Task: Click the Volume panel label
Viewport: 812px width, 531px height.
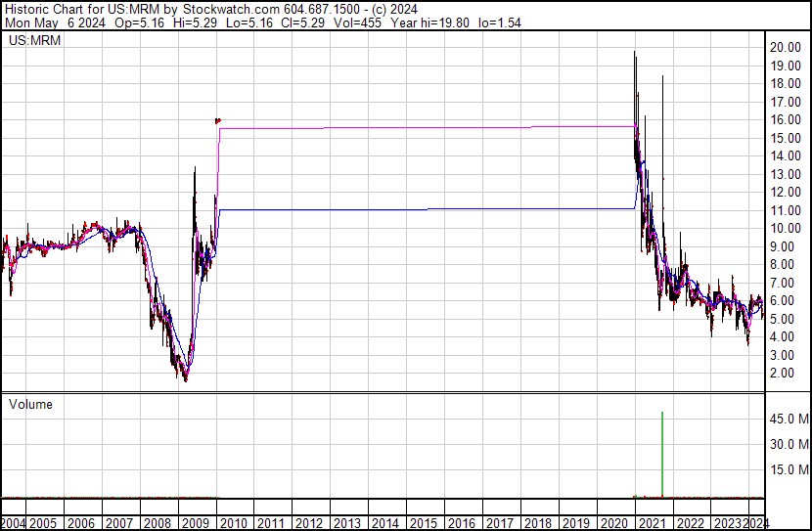Action: coord(30,404)
